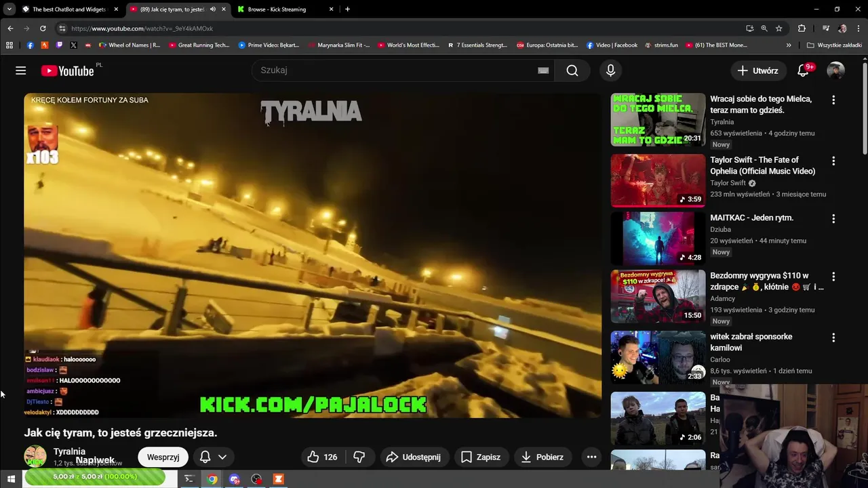Open the Great Running Tech bookmark
This screenshot has width=868, height=488.
[199, 45]
